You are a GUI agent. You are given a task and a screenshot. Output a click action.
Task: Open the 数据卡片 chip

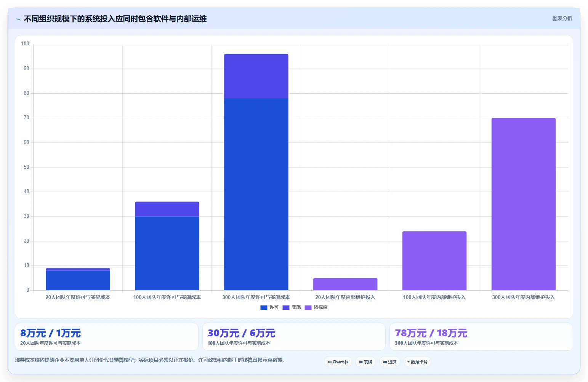418,362
